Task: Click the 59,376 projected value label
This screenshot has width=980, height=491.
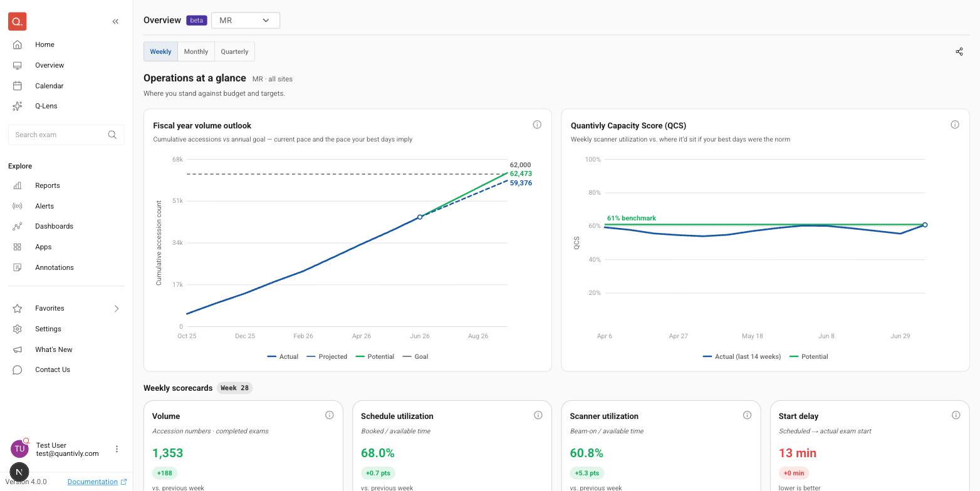Action: pyautogui.click(x=521, y=183)
